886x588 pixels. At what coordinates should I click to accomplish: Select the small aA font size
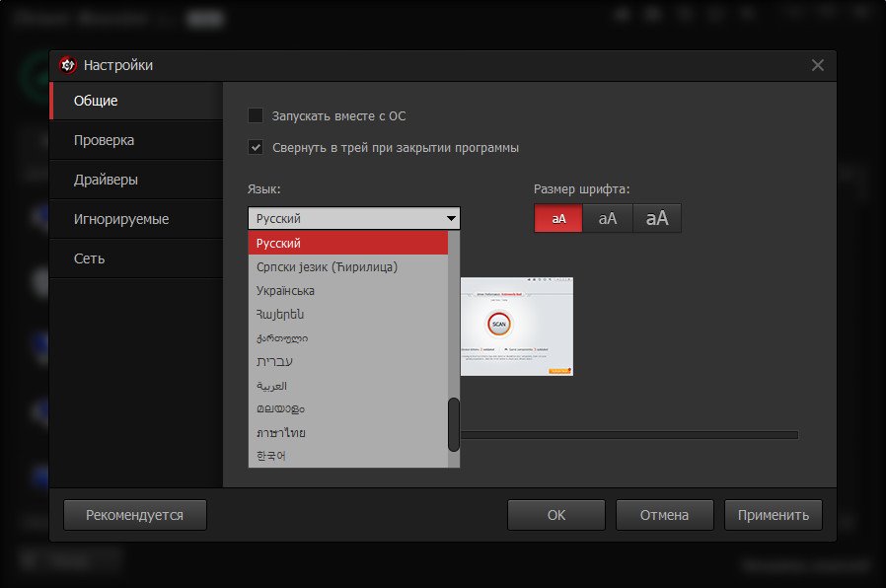click(x=558, y=218)
